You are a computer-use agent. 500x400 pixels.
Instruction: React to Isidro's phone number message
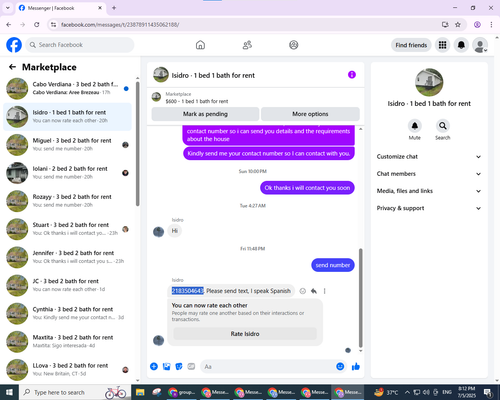303,291
